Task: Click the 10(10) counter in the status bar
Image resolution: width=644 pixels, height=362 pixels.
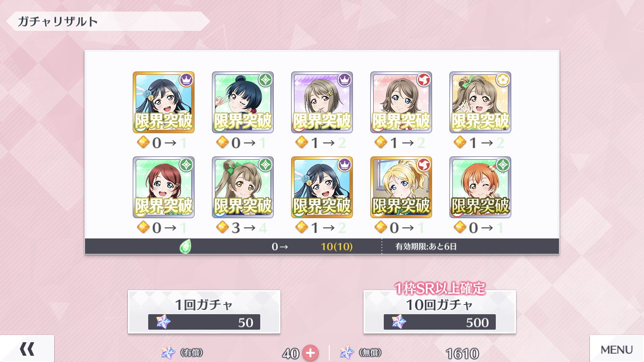Action: [x=336, y=247]
